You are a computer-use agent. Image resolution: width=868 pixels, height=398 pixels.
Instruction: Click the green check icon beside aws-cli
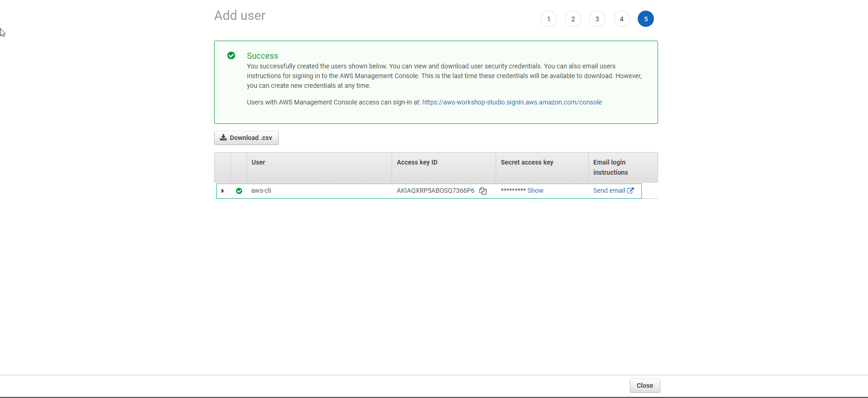pyautogui.click(x=239, y=191)
